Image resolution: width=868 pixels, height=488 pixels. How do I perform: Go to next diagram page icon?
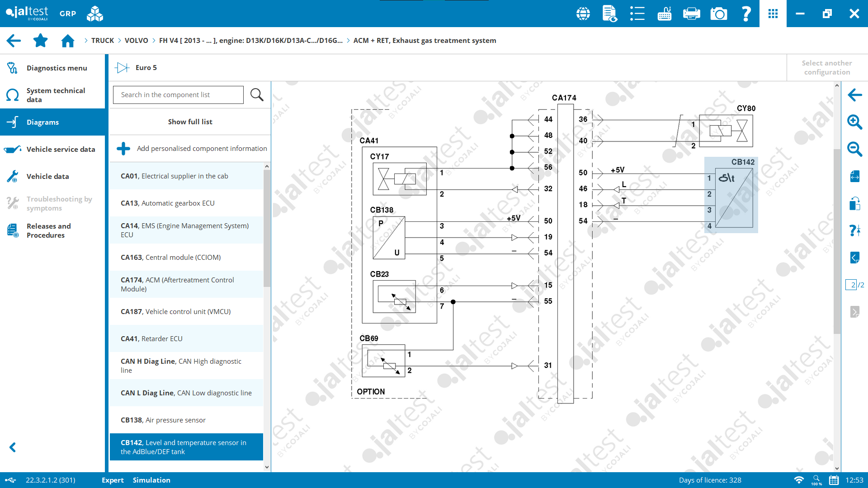[x=854, y=312]
